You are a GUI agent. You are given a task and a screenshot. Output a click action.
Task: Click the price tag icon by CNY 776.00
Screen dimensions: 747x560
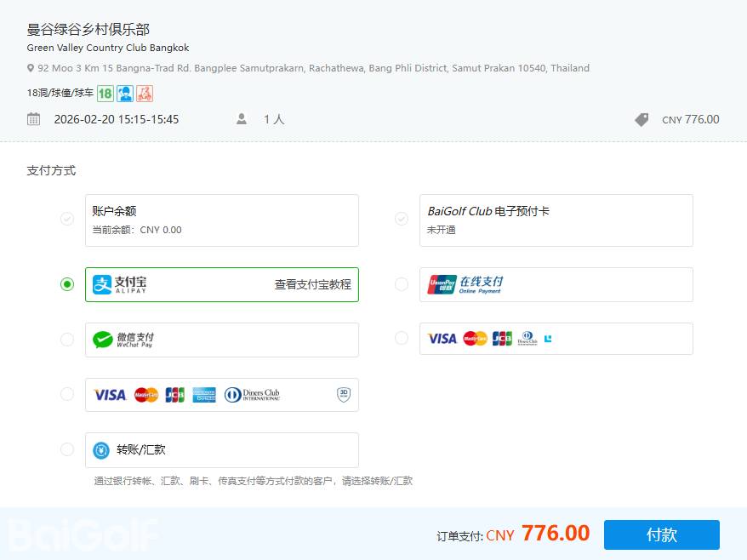click(642, 120)
